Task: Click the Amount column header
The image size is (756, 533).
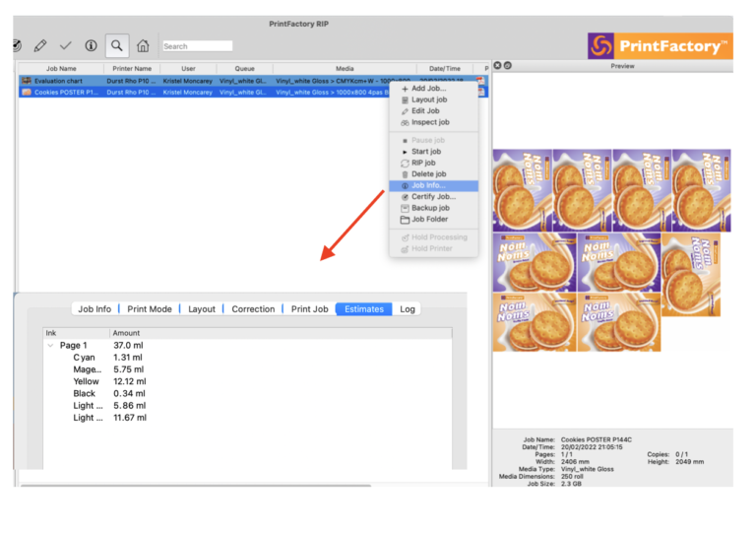Action: (281, 333)
